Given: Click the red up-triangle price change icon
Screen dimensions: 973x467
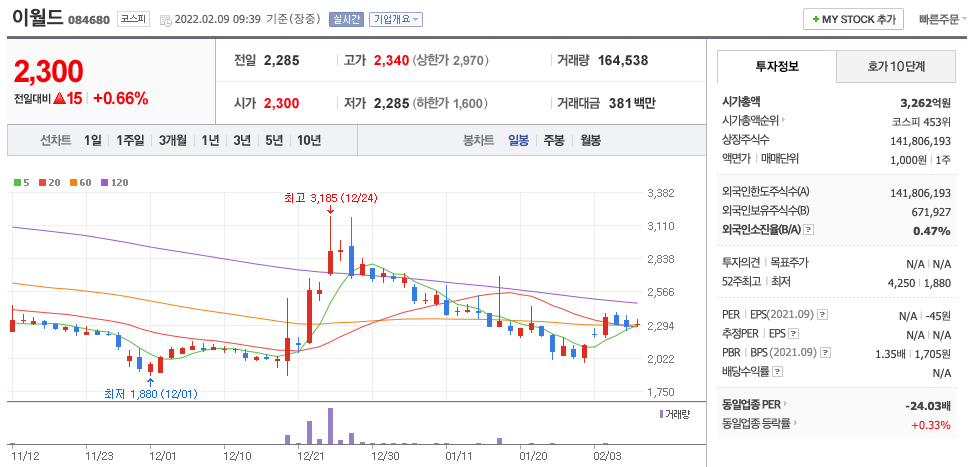Looking at the screenshot, I should tap(60, 98).
